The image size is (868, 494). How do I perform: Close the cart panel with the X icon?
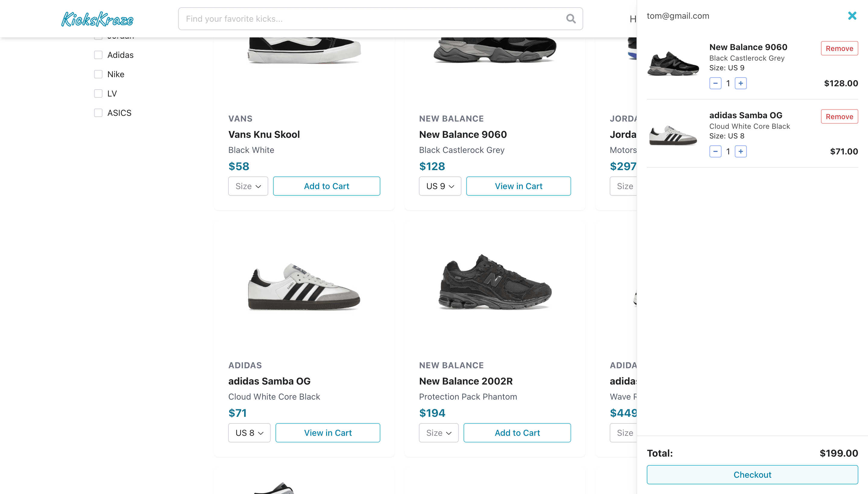tap(852, 16)
